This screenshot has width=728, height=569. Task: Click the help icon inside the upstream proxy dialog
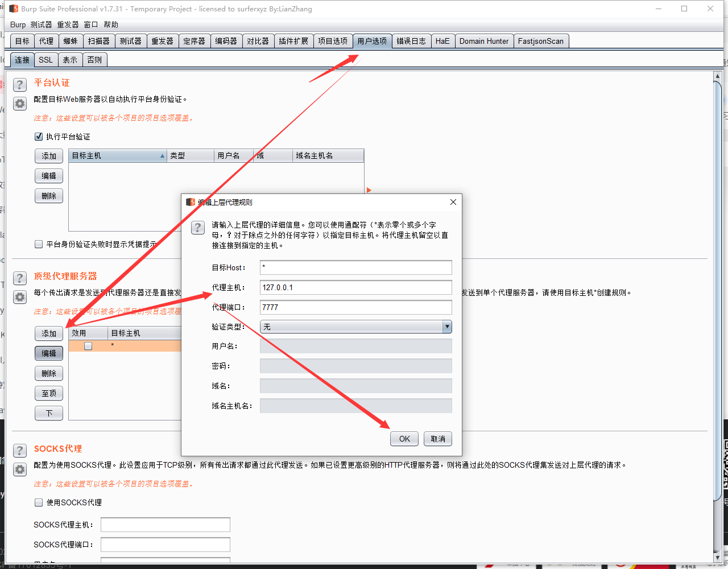point(197,228)
